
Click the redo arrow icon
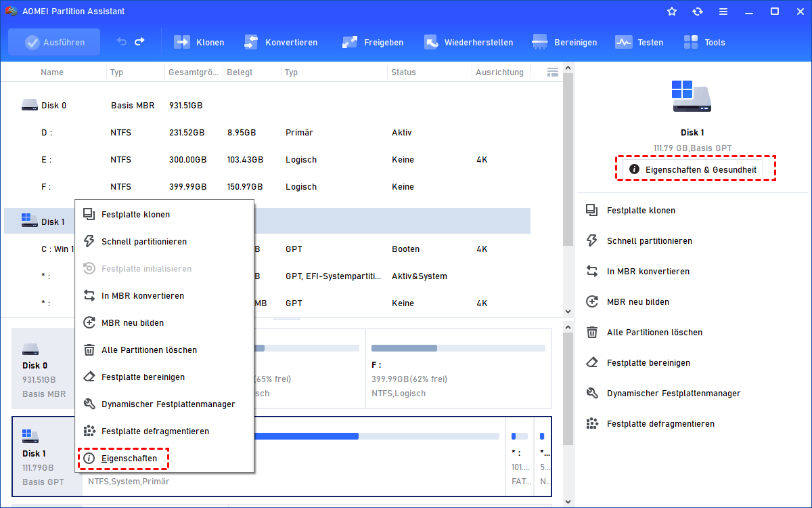click(x=139, y=42)
